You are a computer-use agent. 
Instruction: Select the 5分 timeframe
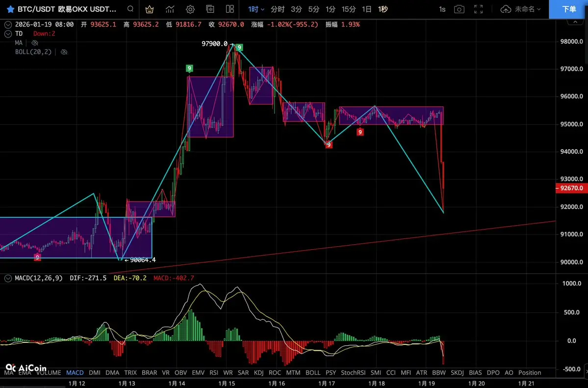pyautogui.click(x=313, y=9)
